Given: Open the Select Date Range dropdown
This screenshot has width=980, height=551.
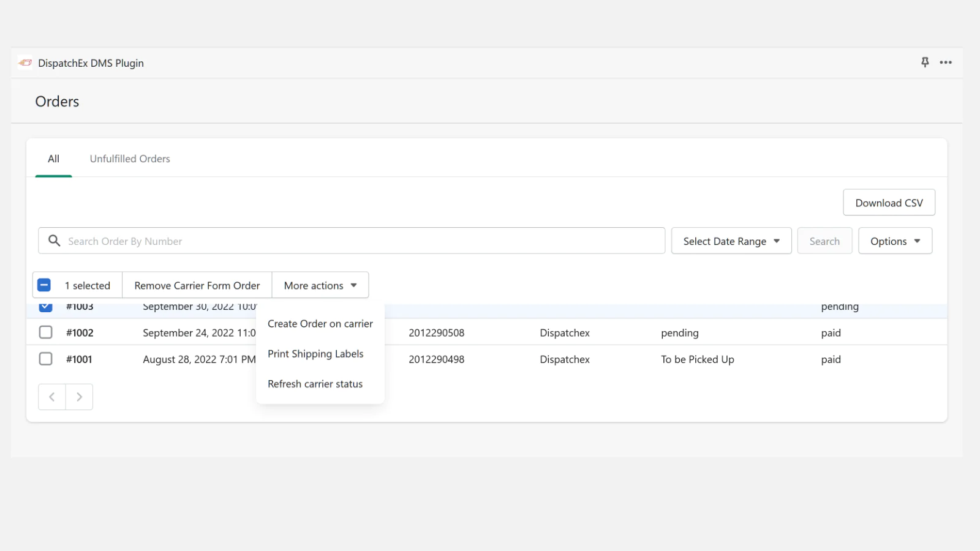Looking at the screenshot, I should [731, 241].
